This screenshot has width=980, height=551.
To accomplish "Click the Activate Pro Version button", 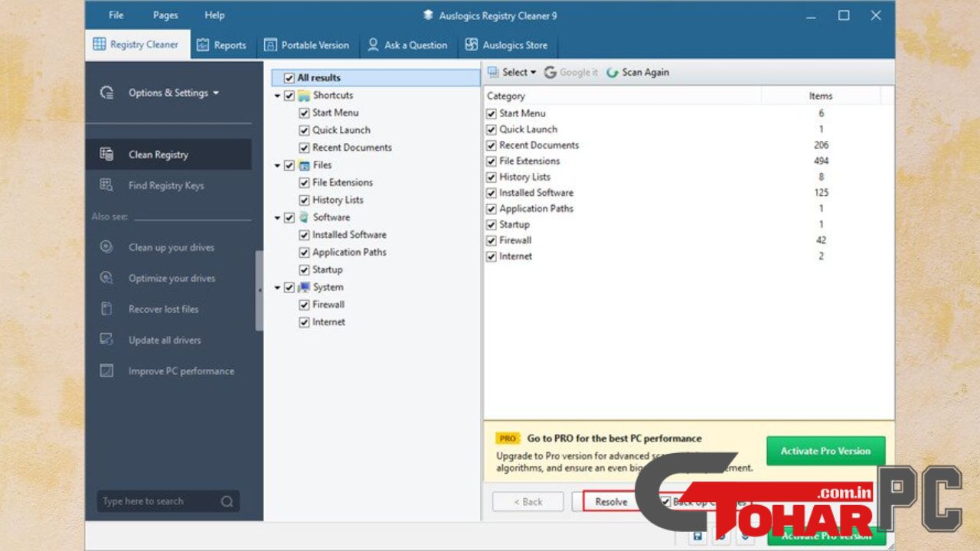I will pos(826,451).
